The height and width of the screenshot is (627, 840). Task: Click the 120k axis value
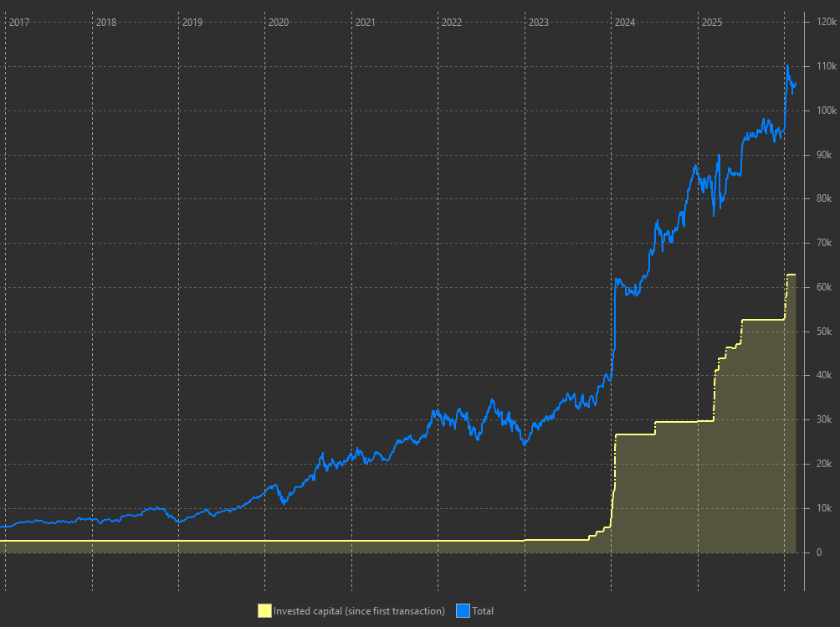[x=827, y=22]
